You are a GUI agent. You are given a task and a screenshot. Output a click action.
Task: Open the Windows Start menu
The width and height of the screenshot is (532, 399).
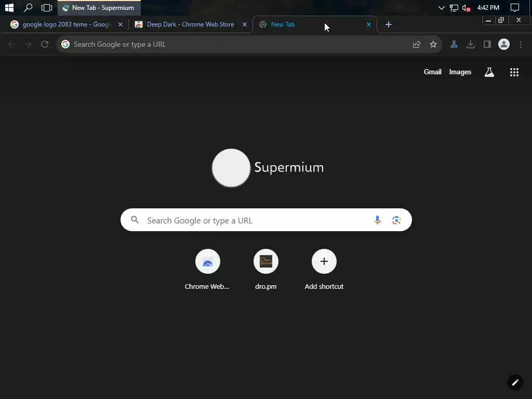(x=9, y=7)
